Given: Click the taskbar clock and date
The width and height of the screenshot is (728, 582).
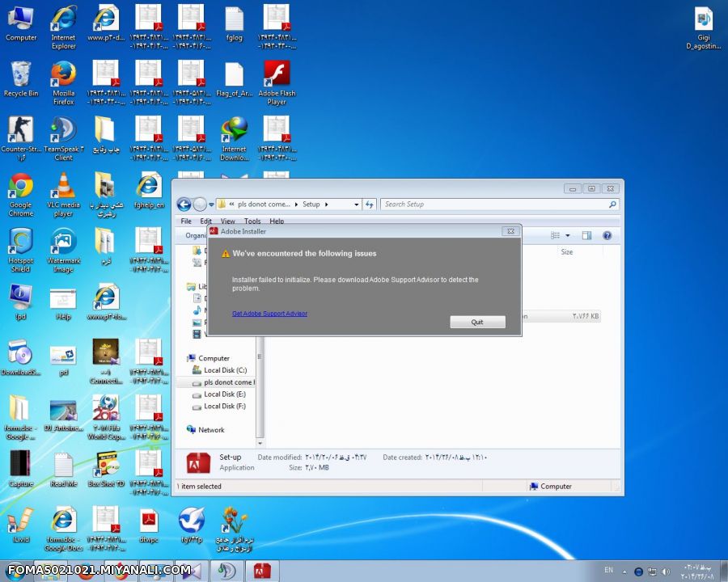Looking at the screenshot, I should (697, 571).
